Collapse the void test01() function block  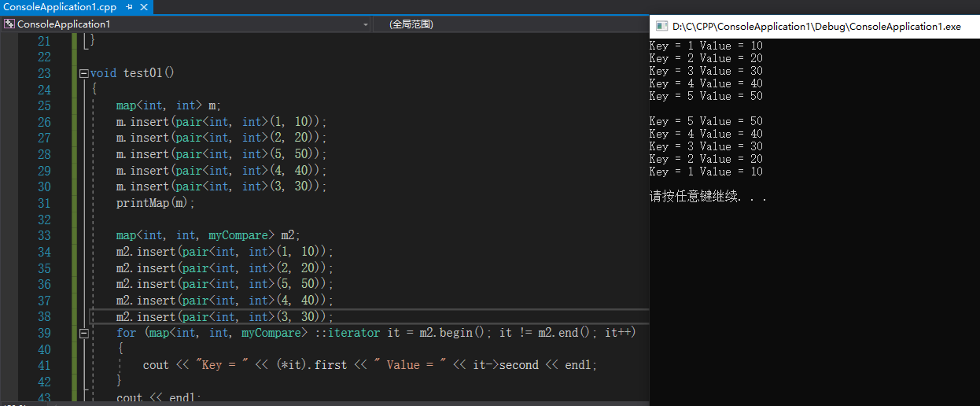[x=84, y=74]
